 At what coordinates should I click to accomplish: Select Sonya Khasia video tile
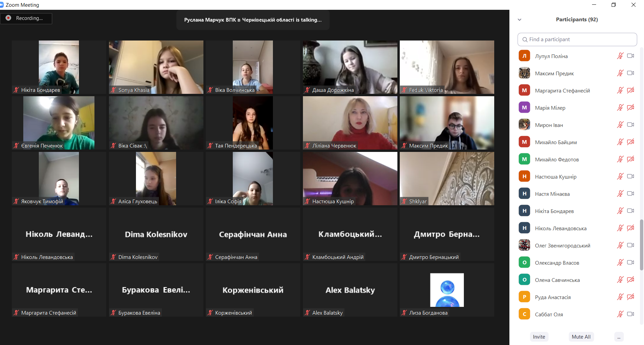click(x=156, y=67)
